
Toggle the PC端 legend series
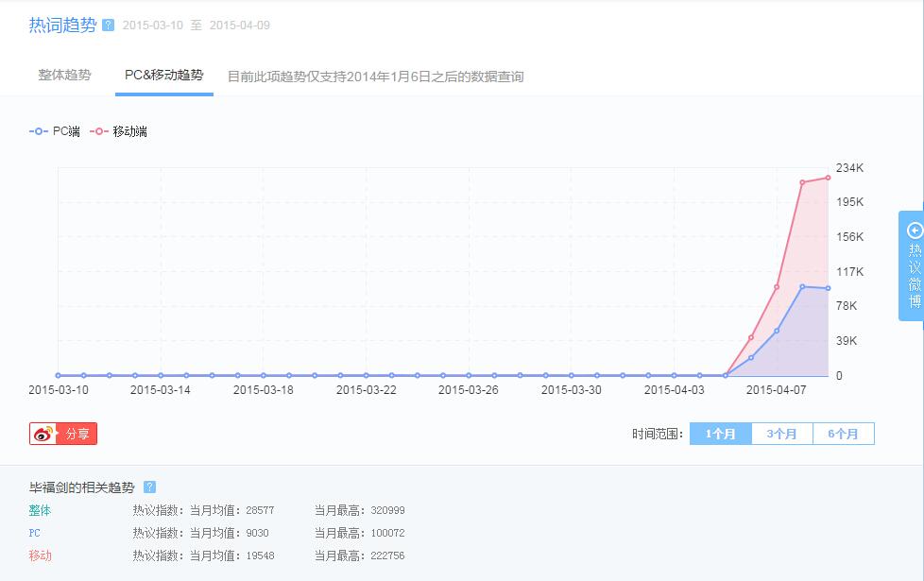[x=54, y=131]
